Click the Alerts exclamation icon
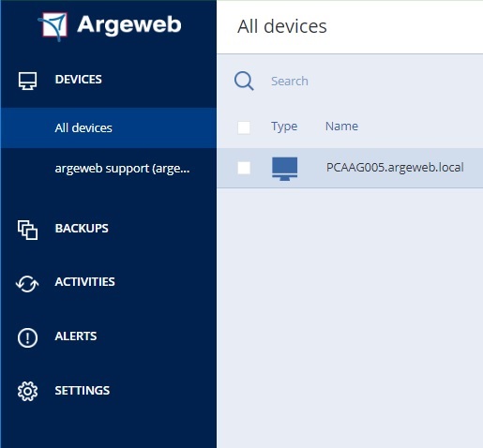The height and width of the screenshot is (448, 483). point(27,337)
